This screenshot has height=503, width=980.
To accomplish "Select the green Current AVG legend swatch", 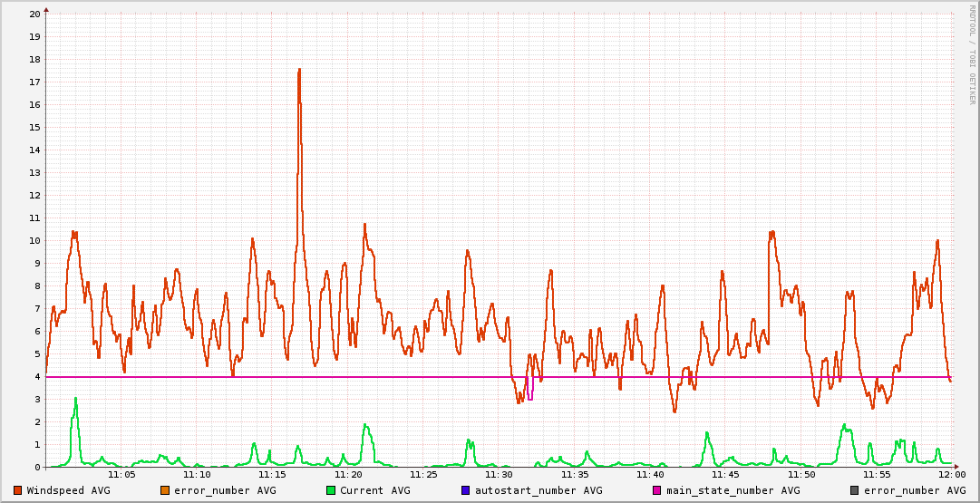I will (x=331, y=490).
